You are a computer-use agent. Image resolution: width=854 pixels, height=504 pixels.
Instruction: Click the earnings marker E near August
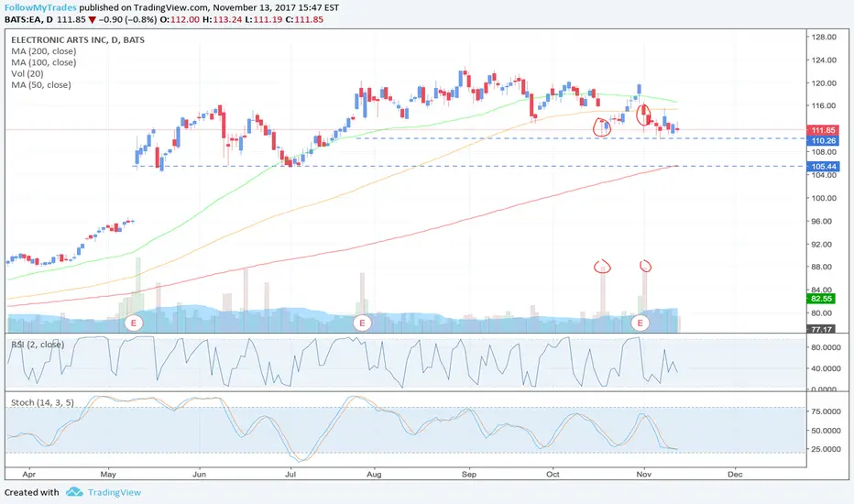coord(362,323)
